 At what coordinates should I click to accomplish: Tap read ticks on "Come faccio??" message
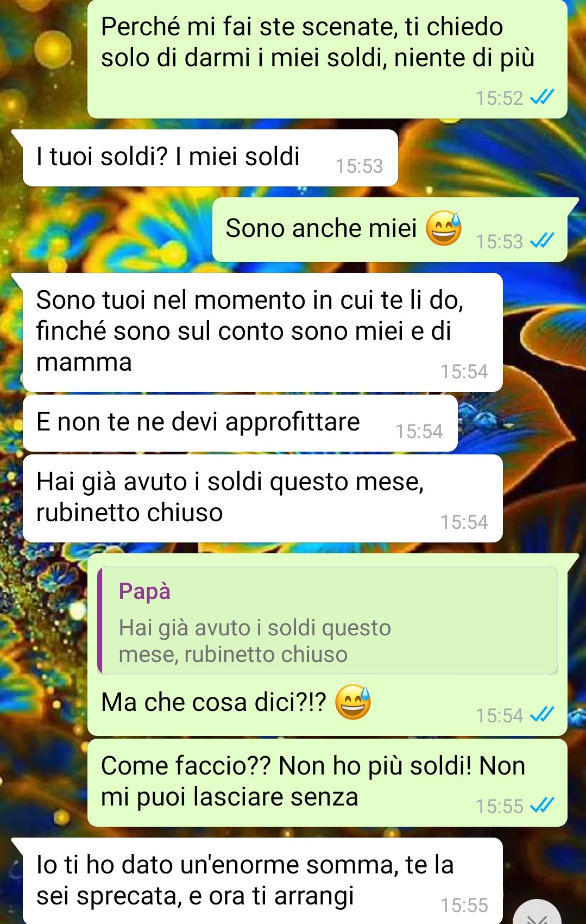tap(542, 806)
